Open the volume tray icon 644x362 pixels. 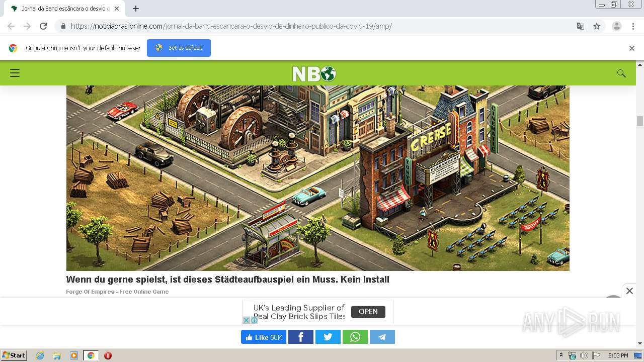pos(584,355)
